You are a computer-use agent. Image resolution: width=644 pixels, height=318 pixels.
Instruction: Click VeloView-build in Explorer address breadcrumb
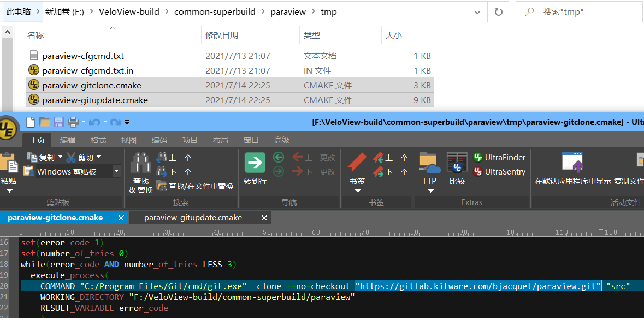129,12
